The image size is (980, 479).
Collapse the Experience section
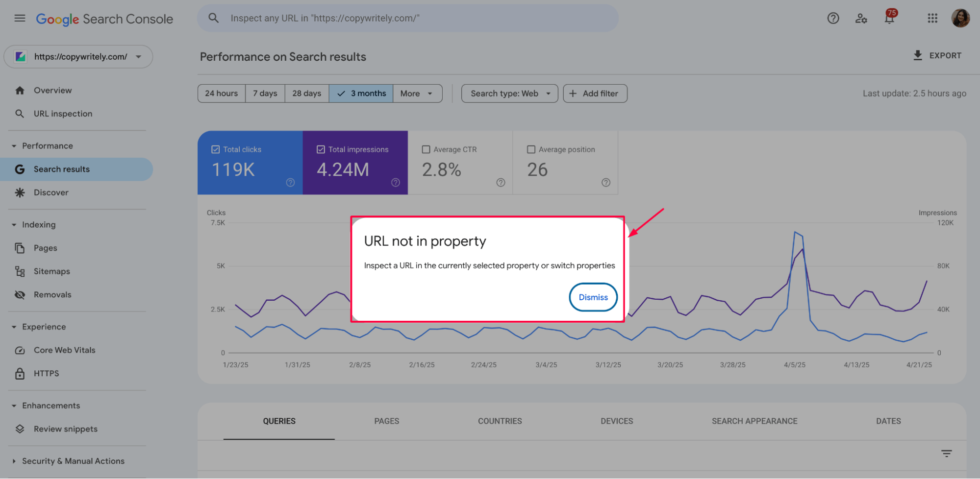click(x=14, y=327)
